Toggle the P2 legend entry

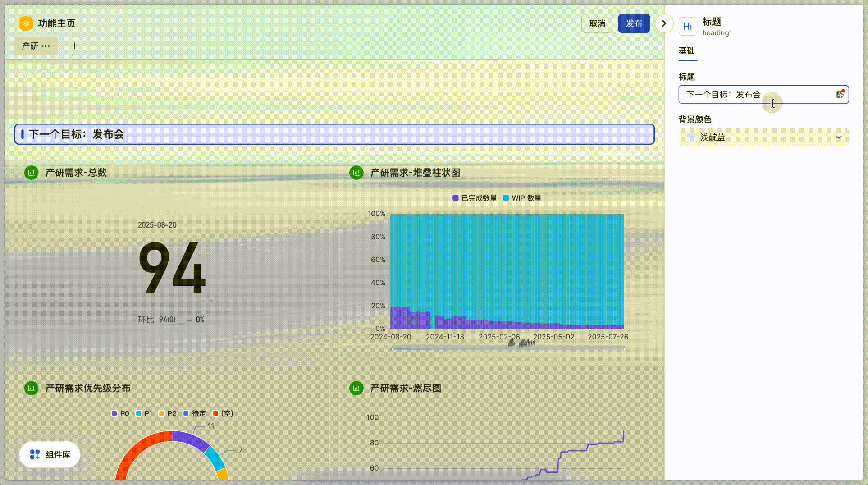click(x=168, y=413)
